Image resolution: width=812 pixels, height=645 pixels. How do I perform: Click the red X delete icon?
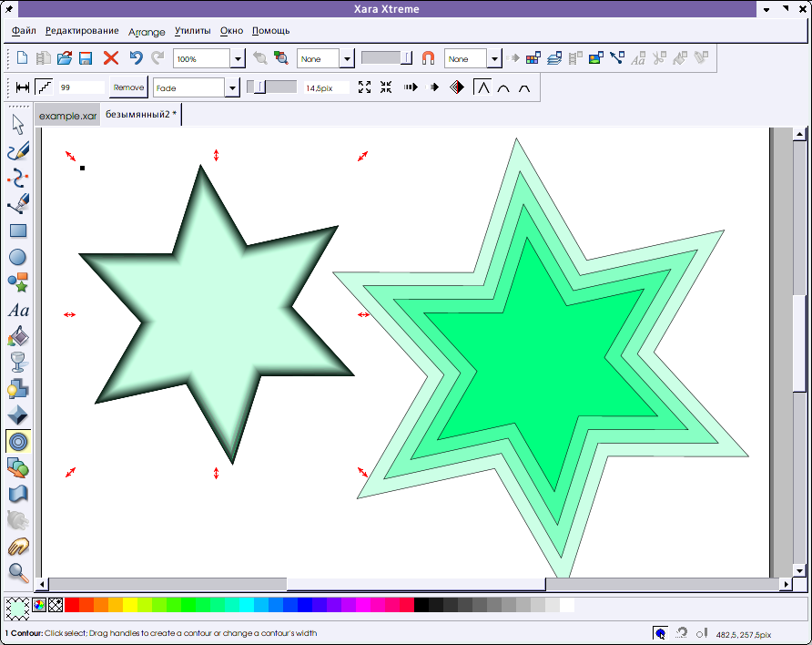(111, 58)
